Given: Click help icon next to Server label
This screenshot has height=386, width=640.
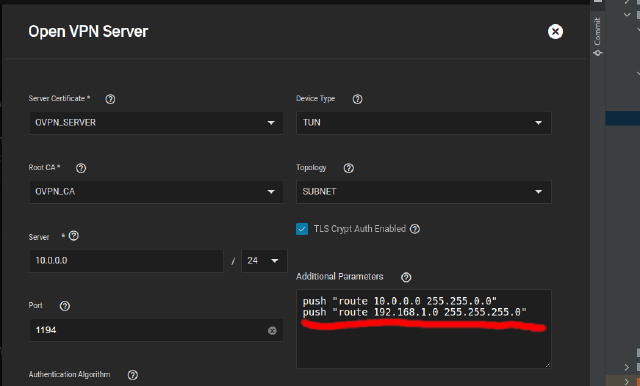Looking at the screenshot, I should pyautogui.click(x=73, y=236).
